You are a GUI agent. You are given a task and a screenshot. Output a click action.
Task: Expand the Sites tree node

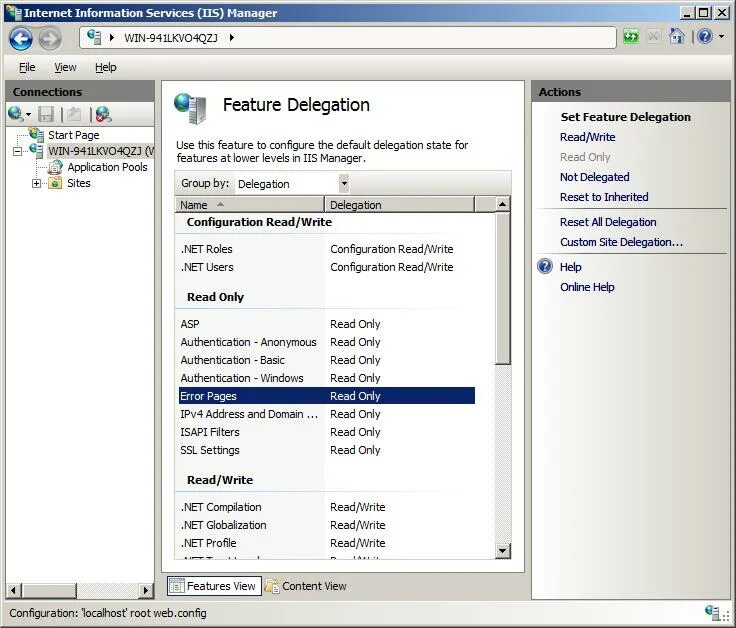pos(36,184)
